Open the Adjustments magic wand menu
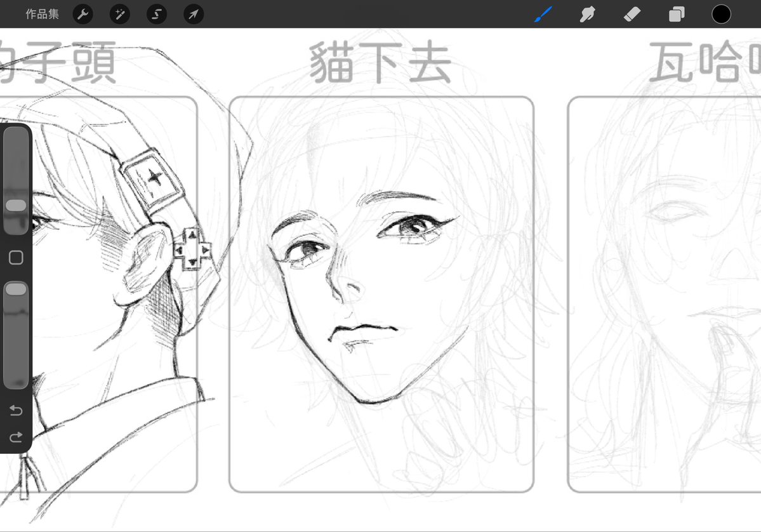Viewport: 761px width, 532px height. 120,14
